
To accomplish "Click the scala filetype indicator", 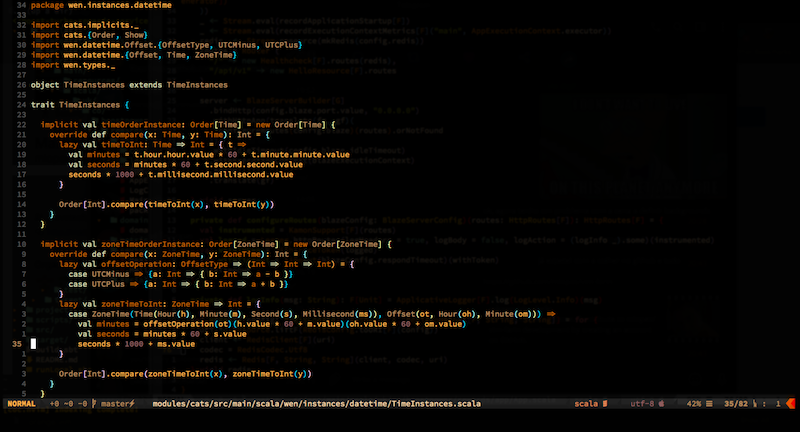I will [586, 403].
